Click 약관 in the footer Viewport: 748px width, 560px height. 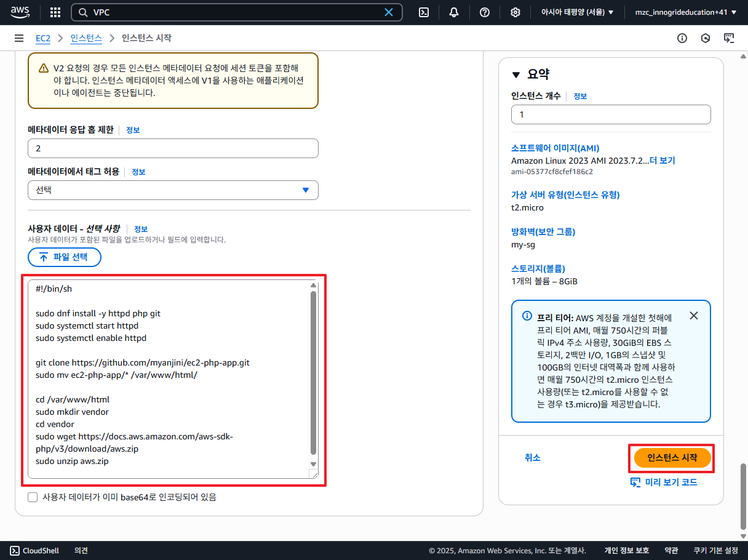click(x=671, y=551)
